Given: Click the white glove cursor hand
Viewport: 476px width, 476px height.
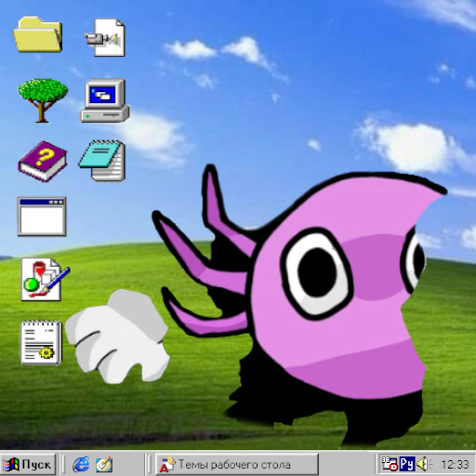Looking at the screenshot, I should coord(117,337).
